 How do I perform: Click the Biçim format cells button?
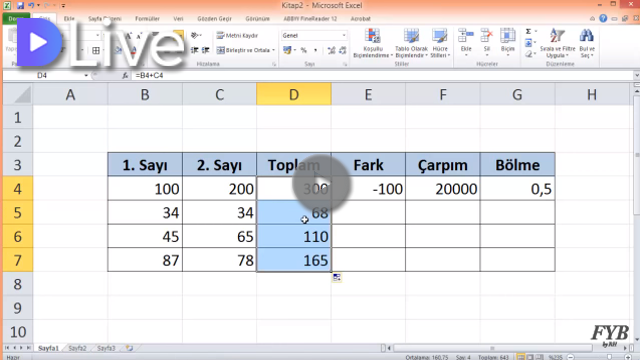508,42
